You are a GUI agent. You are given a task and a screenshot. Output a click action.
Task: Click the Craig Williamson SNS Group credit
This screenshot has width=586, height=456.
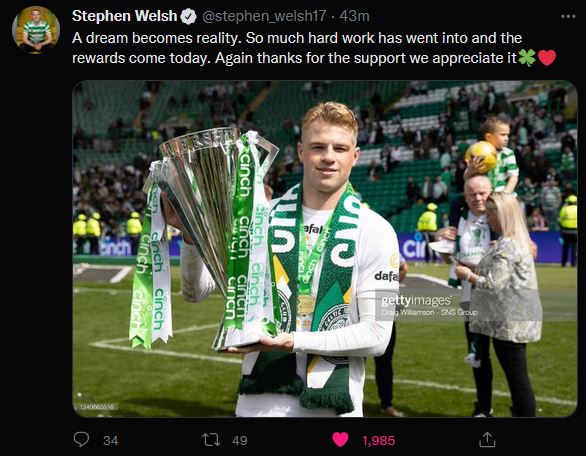[x=429, y=312]
